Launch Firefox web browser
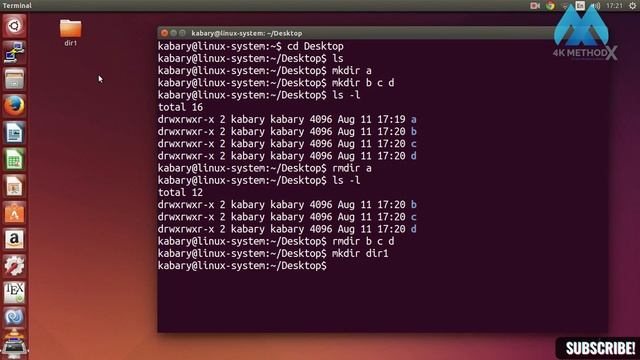 pos(14,106)
